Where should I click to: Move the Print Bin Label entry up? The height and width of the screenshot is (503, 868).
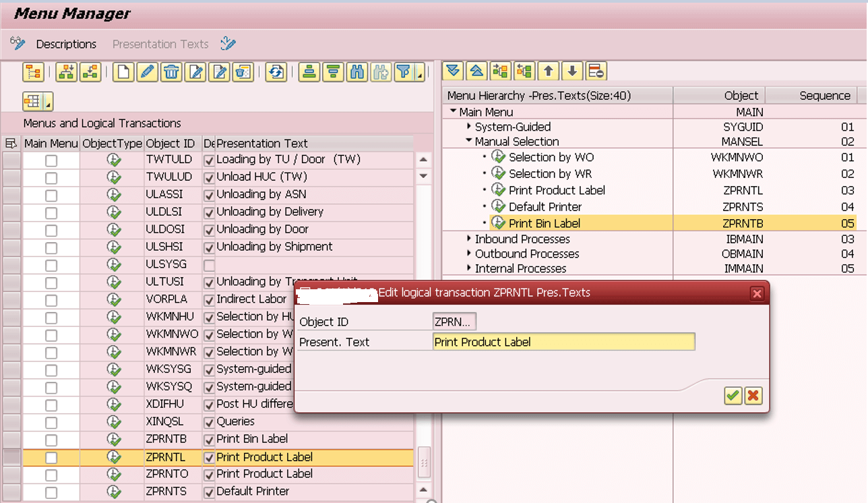coord(548,70)
